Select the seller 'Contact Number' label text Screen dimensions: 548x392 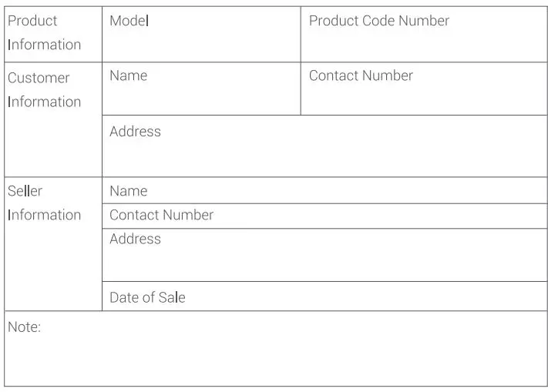(x=161, y=215)
